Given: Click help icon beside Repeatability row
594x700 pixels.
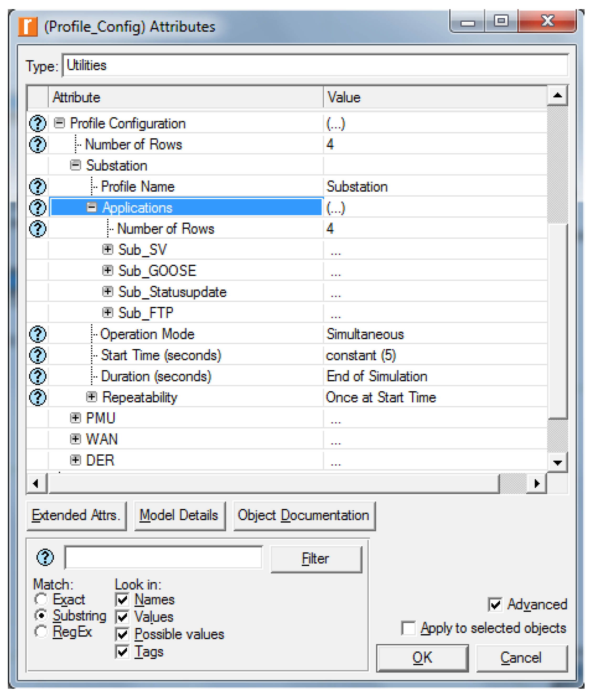Looking at the screenshot, I should (38, 397).
